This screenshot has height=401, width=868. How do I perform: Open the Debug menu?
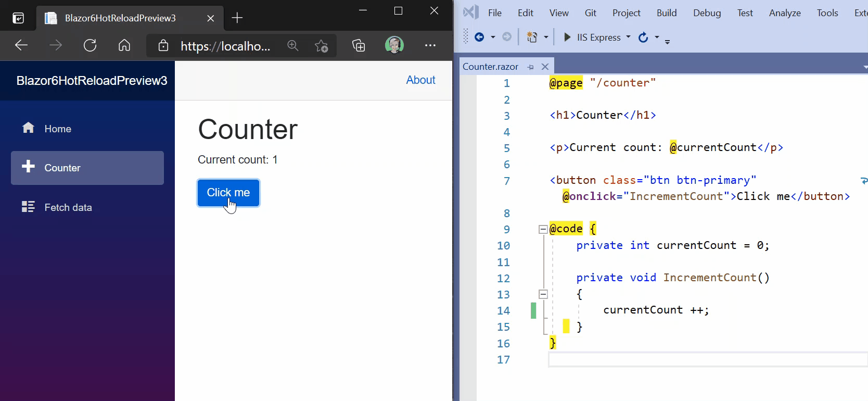(707, 13)
